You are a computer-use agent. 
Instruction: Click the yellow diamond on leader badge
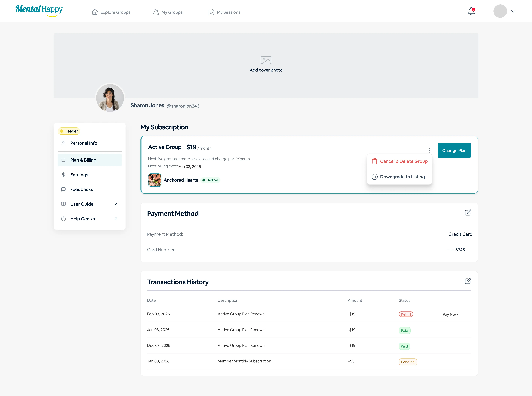click(x=62, y=131)
